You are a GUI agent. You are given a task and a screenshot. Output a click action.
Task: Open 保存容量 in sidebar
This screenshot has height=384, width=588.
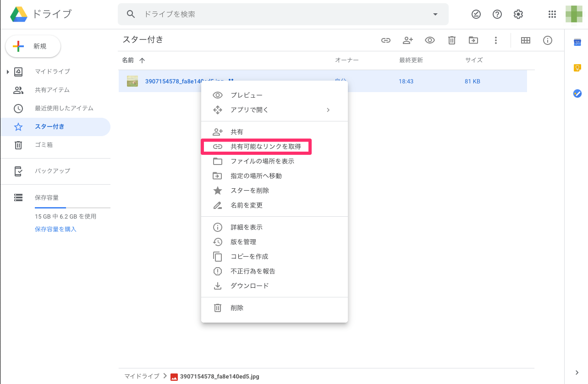[x=47, y=197]
